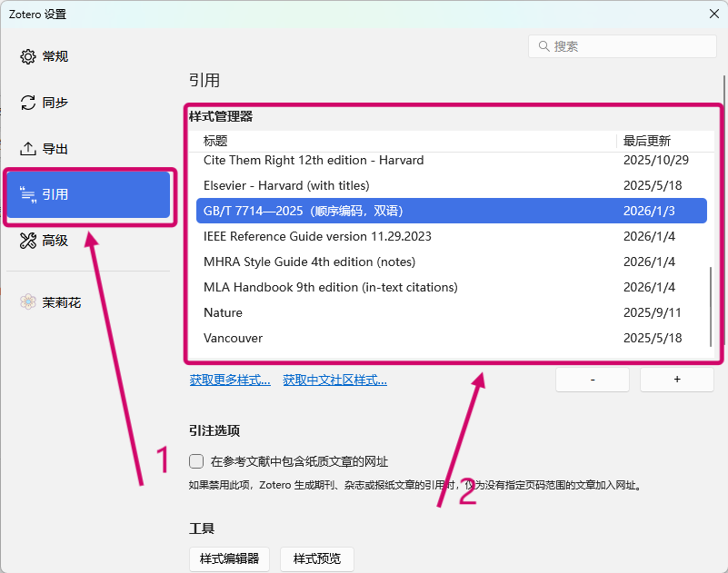Click the sync arrows icon beside 同步
This screenshot has height=573, width=728.
point(28,103)
